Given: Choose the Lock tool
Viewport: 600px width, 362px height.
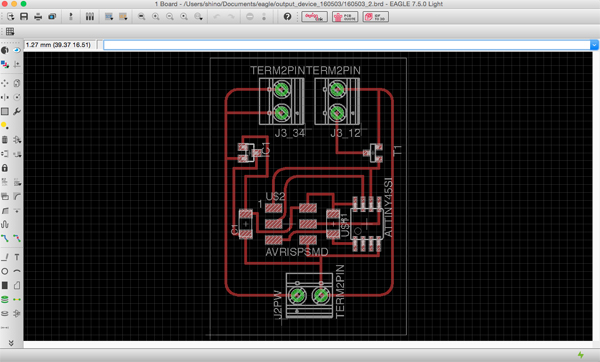Looking at the screenshot, I should coord(5,168).
